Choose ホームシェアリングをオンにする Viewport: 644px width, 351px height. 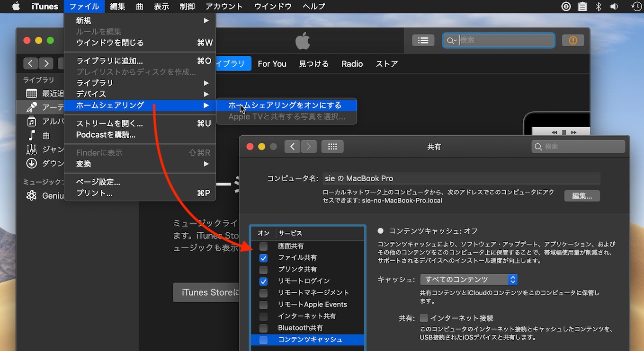click(286, 105)
